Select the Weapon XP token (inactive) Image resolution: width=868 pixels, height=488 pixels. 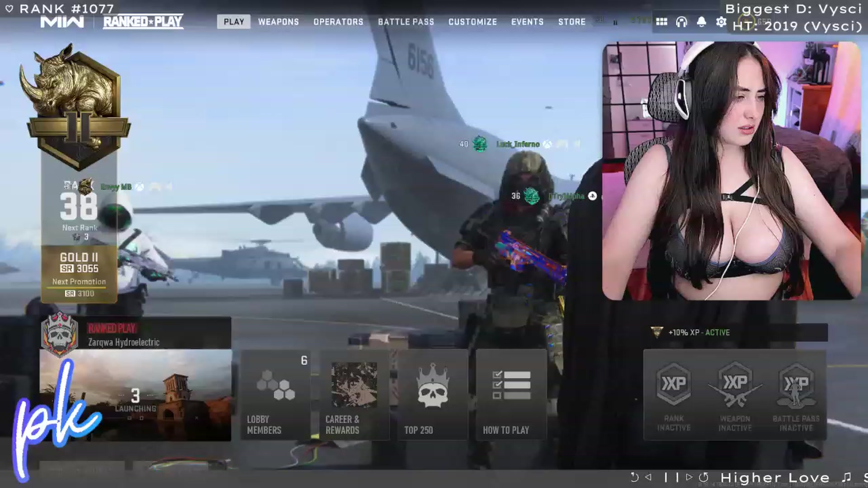735,384
